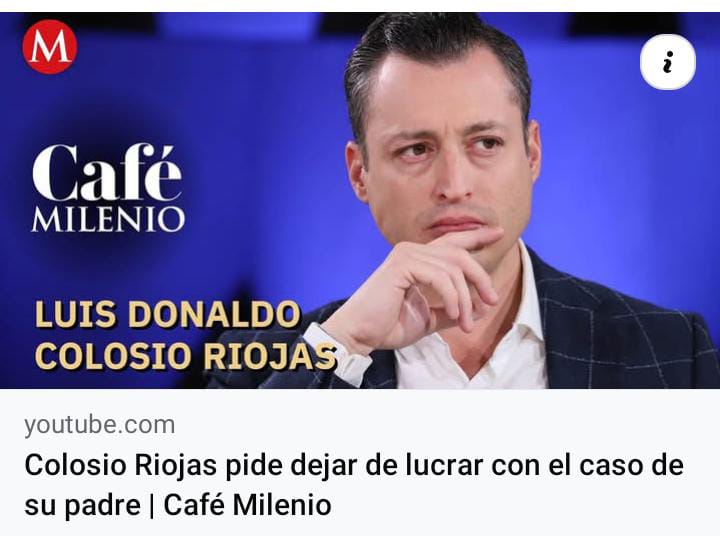
Task: Click the round info "i" icon
Action: 668,62
